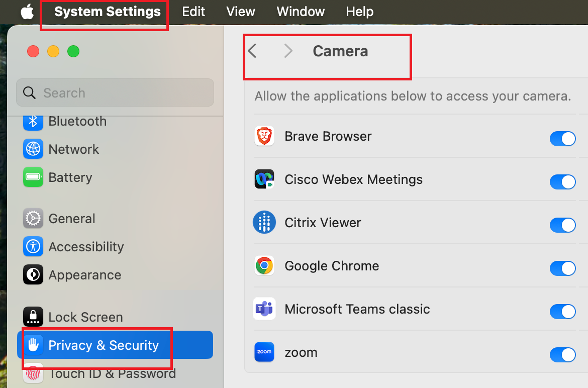Toggle Cisco Webex Meetings camera switch
588x388 pixels.
click(562, 182)
